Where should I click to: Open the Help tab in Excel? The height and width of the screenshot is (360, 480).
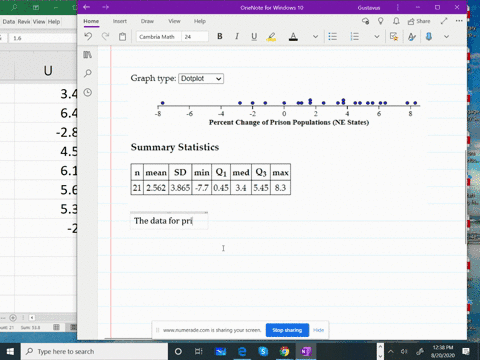coord(54,22)
